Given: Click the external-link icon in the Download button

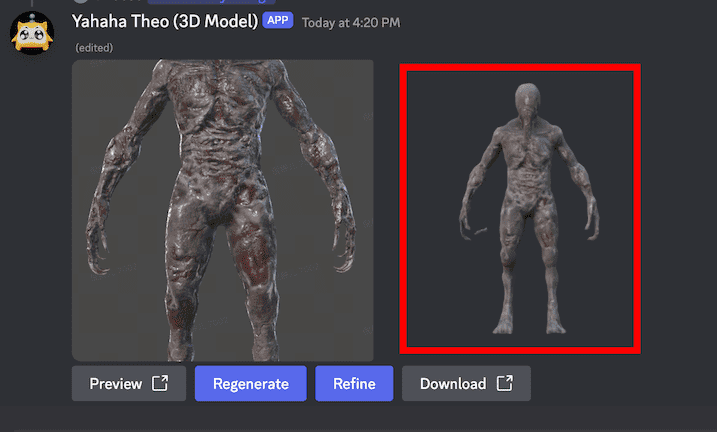Looking at the screenshot, I should [504, 384].
